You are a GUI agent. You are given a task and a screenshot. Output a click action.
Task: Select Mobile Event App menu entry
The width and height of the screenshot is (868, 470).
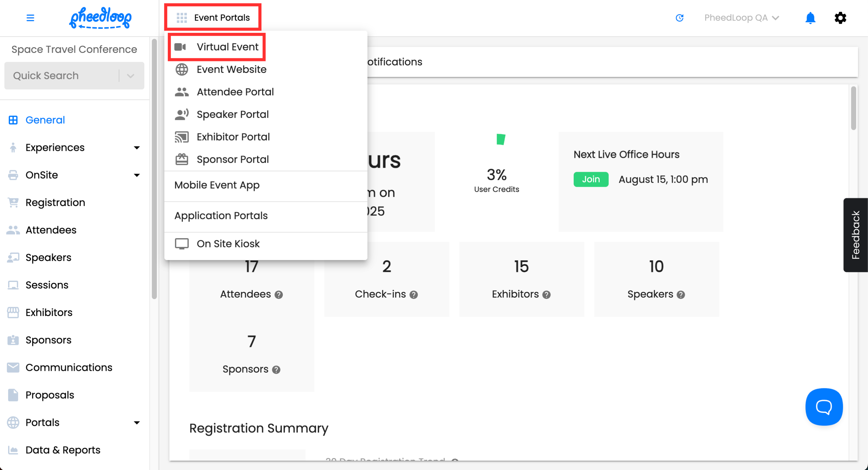pyautogui.click(x=266, y=185)
